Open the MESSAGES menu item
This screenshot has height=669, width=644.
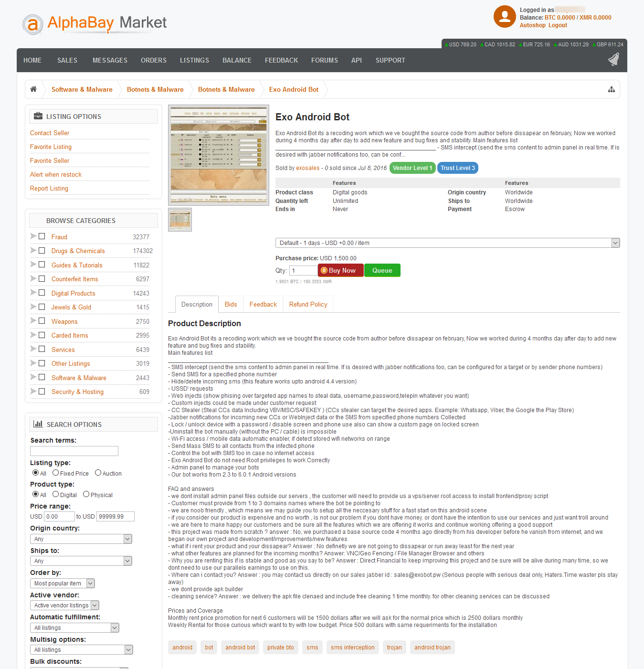[110, 60]
